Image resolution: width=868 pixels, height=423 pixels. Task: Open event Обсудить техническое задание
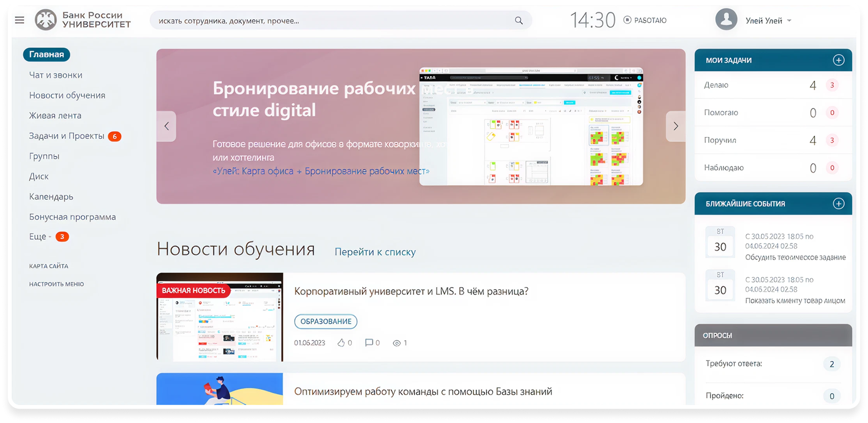(795, 257)
